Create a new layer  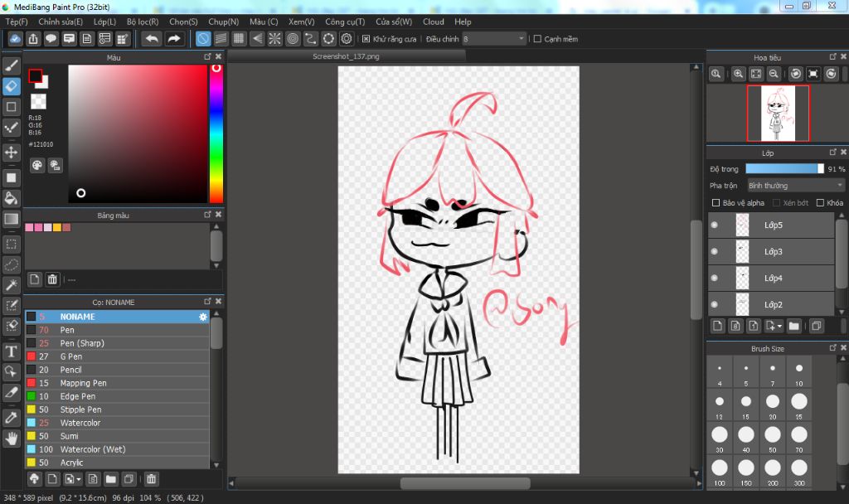pyautogui.click(x=717, y=326)
